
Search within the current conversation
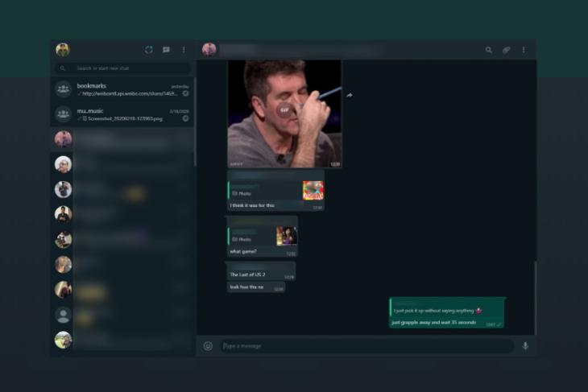[x=489, y=50]
